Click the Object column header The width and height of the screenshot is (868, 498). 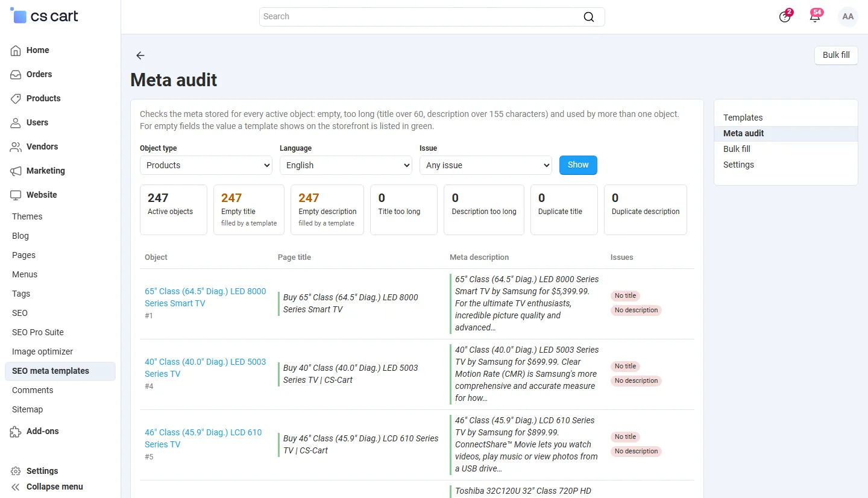pyautogui.click(x=156, y=257)
